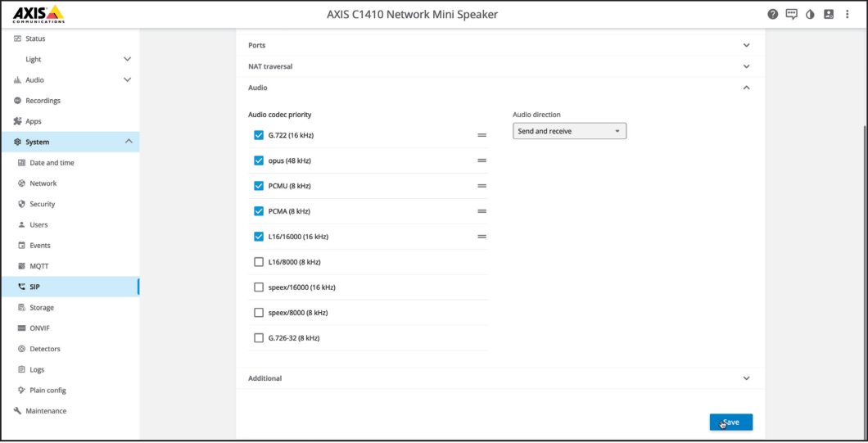Click the Maintenance wrench icon
The width and height of the screenshot is (868, 443).
click(x=17, y=411)
